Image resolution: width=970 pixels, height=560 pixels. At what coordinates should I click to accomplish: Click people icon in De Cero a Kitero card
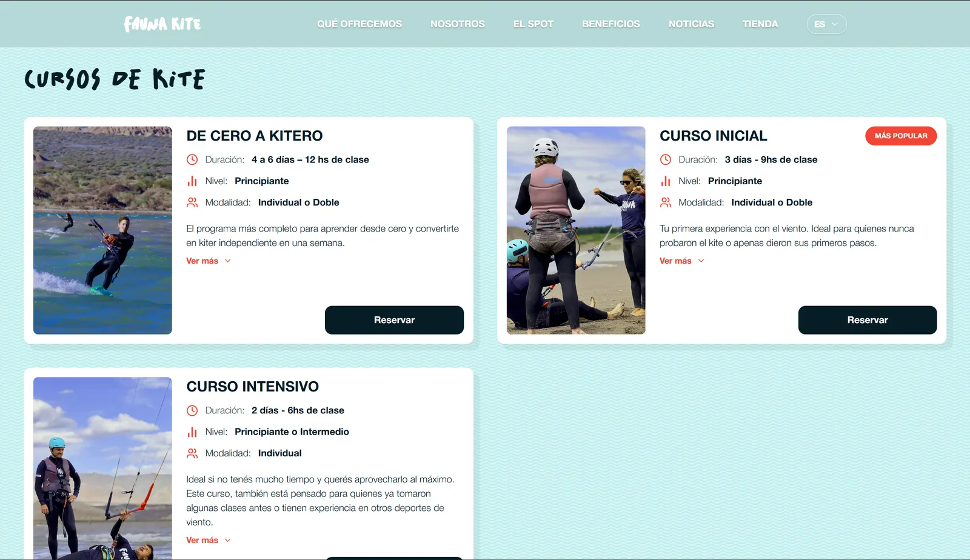192,202
